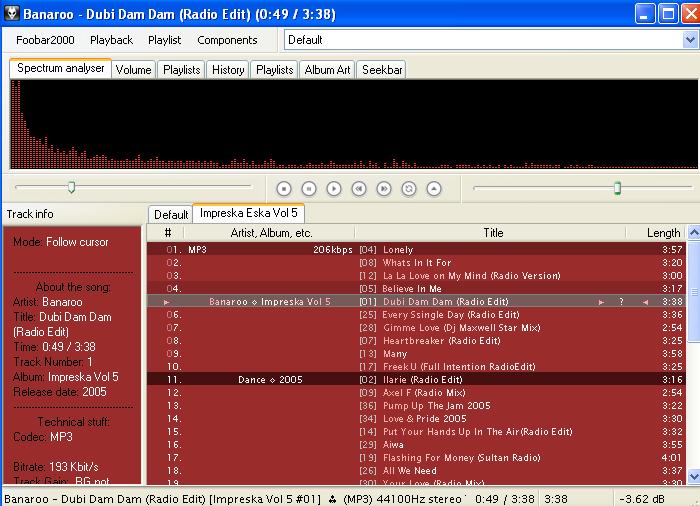This screenshot has height=506, width=700.
Task: Click the spectrum analyser visualisation
Action: pyautogui.click(x=354, y=124)
